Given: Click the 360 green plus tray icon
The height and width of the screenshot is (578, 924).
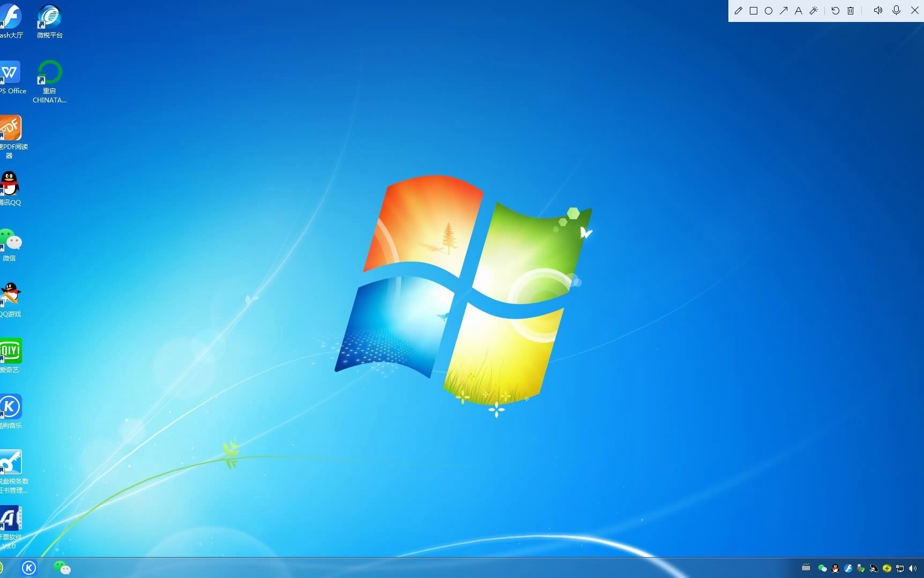Looking at the screenshot, I should coord(887,568).
